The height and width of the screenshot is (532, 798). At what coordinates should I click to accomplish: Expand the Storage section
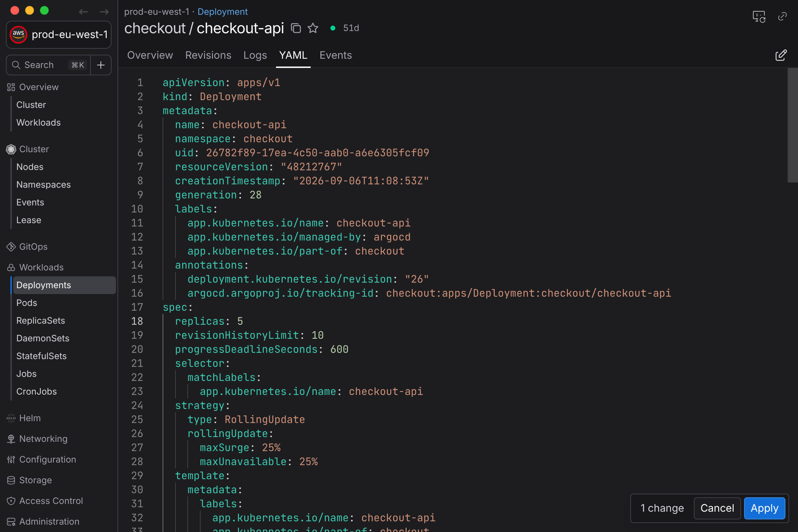pos(35,480)
